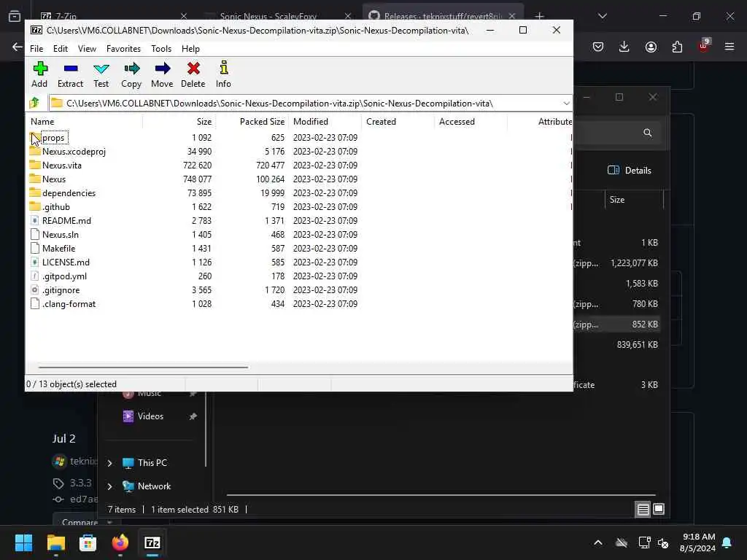This screenshot has height=560, width=747.
Task: Sort files by Name column header
Action: click(x=85, y=122)
